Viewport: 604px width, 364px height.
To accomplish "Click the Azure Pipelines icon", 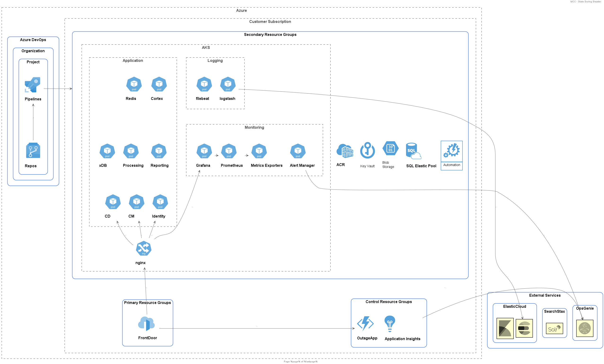I will click(x=33, y=85).
